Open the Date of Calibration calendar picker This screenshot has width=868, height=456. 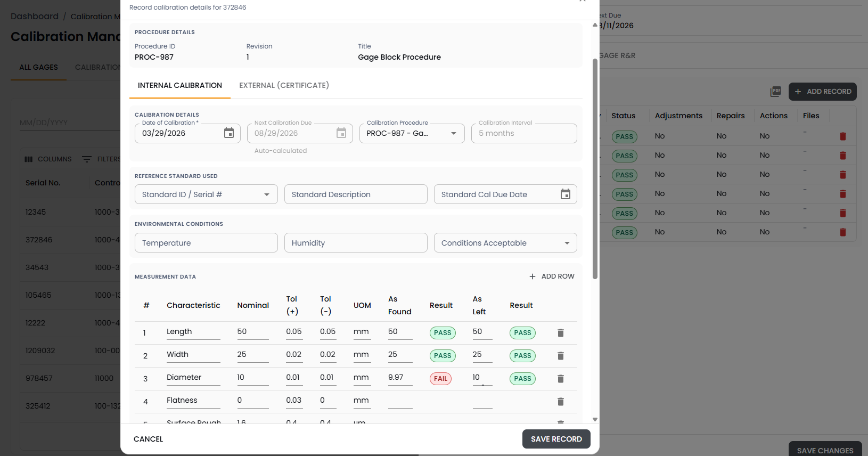click(229, 133)
